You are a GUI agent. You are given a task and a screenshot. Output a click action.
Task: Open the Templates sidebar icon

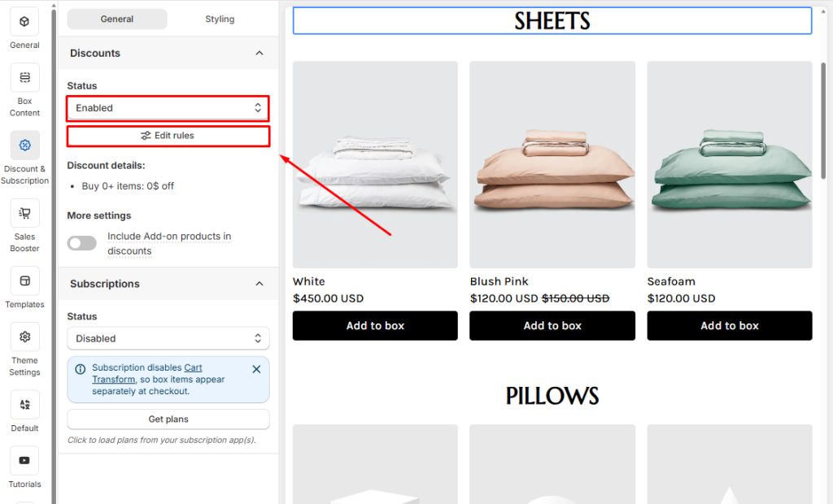coord(24,280)
